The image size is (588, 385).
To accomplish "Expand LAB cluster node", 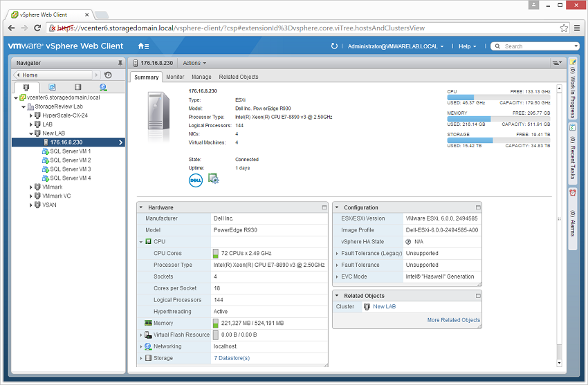I will point(31,124).
